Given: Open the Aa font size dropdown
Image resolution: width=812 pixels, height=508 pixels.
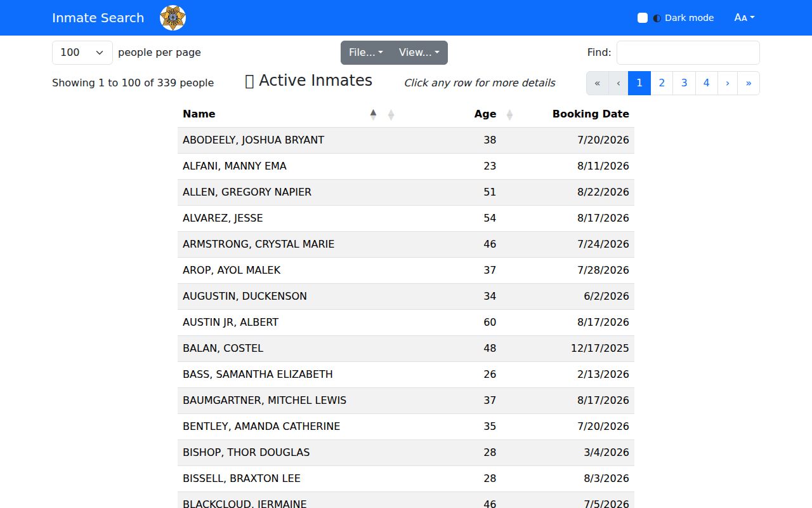Looking at the screenshot, I should [x=744, y=18].
